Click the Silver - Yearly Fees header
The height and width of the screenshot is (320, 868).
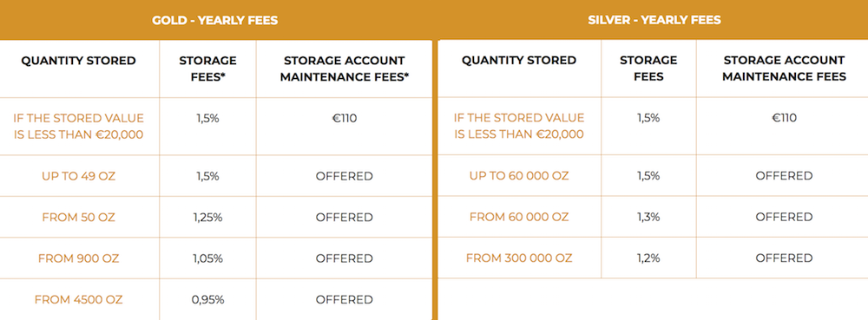pos(654,21)
